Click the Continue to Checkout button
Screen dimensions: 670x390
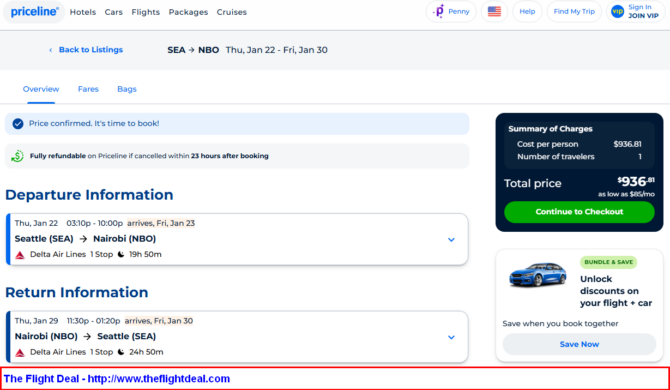pyautogui.click(x=579, y=212)
